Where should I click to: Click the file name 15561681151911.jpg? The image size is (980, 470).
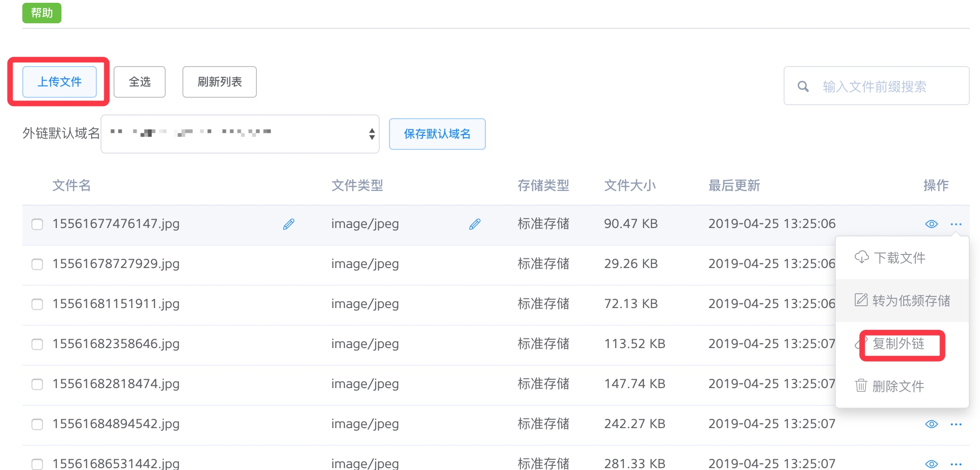(x=116, y=304)
